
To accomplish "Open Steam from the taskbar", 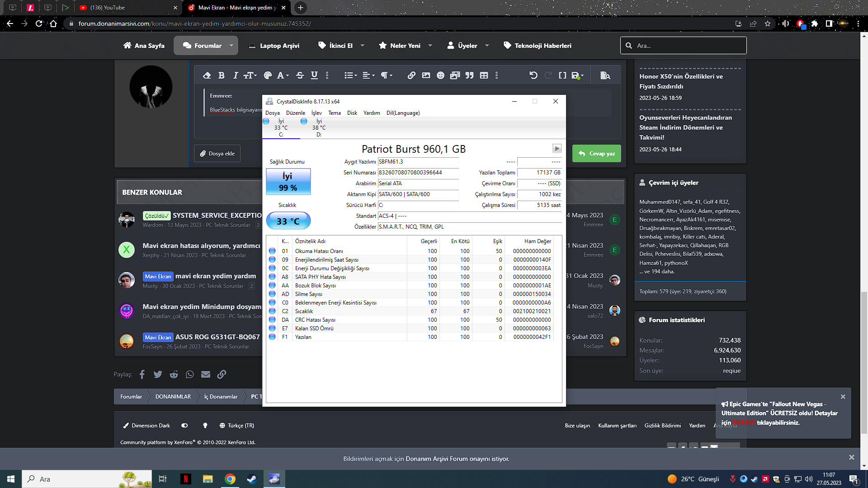I will 252,479.
